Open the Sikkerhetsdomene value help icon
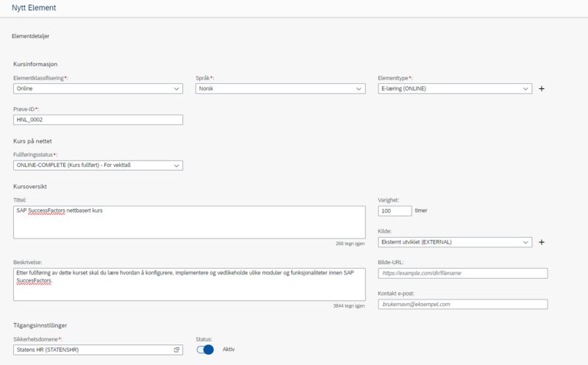The image size is (588, 365). pos(176,350)
